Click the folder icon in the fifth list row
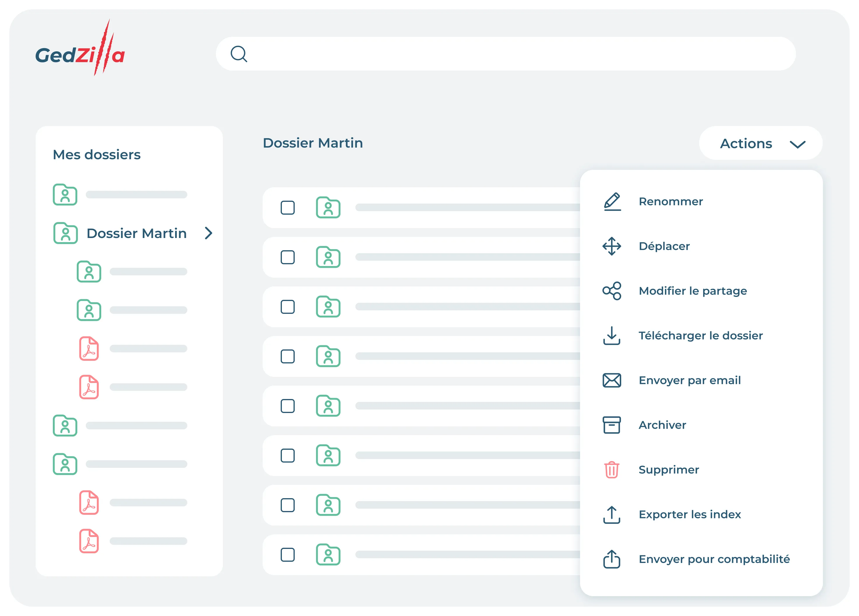Image resolution: width=859 pixels, height=616 pixels. coord(328,406)
